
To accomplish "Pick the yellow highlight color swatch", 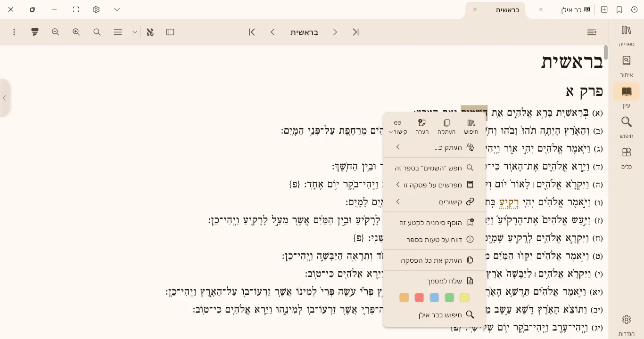I will [464, 298].
